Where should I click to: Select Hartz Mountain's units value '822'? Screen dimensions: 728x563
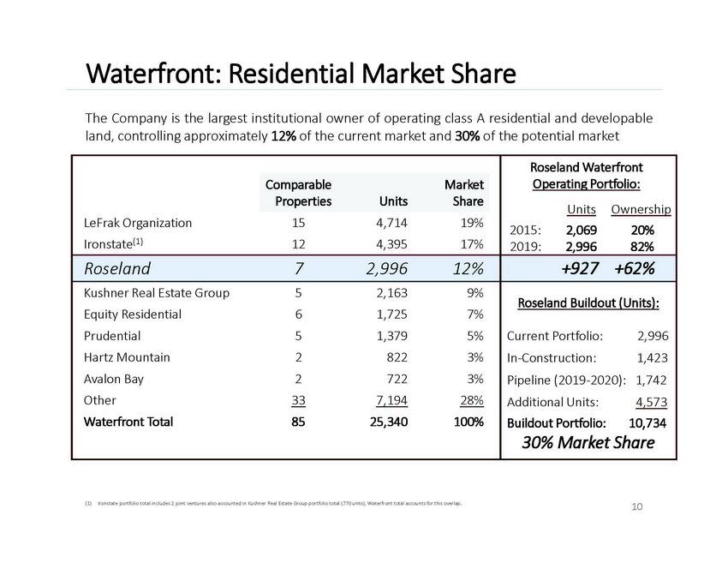pos(397,357)
